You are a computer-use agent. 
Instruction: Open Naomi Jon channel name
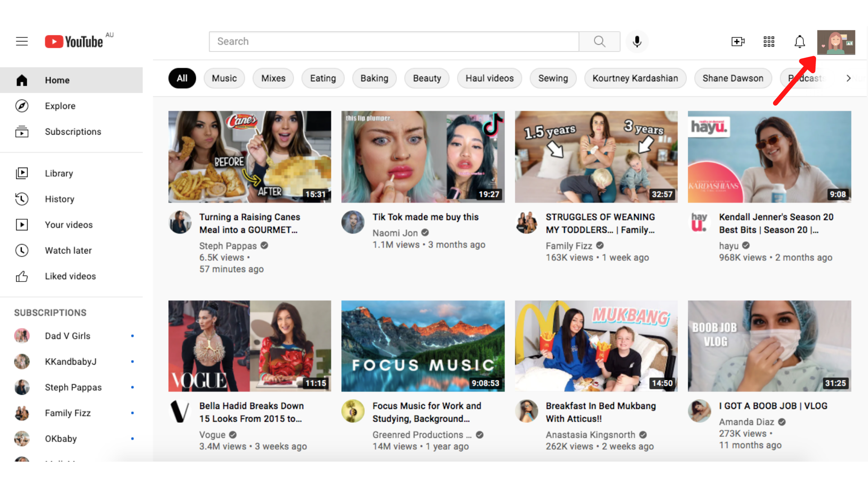tap(395, 233)
